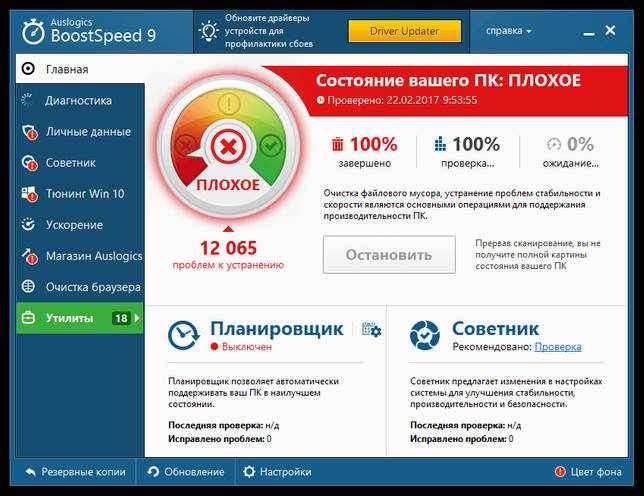Follow the Проверка link
The height and width of the screenshot is (496, 644).
click(558, 347)
